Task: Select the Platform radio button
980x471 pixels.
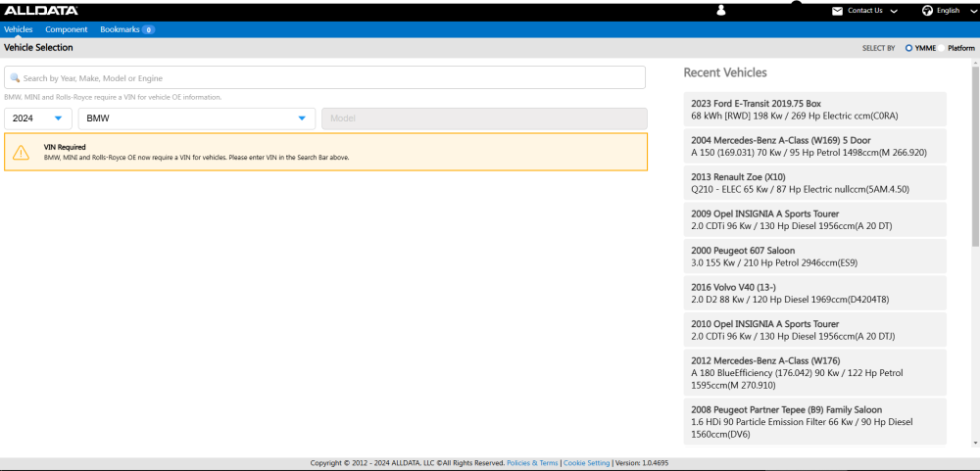Action: click(x=942, y=48)
